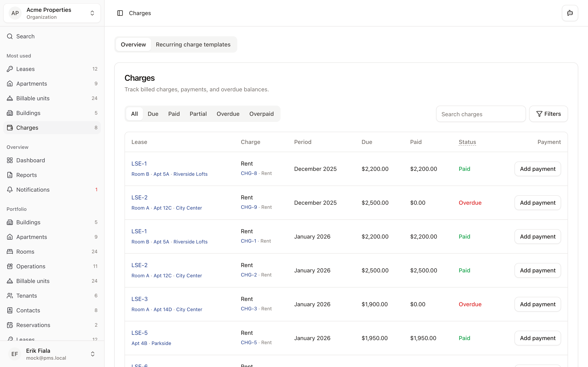Click inside the Search charges field
Screen dimensions: 588x367
pyautogui.click(x=481, y=114)
